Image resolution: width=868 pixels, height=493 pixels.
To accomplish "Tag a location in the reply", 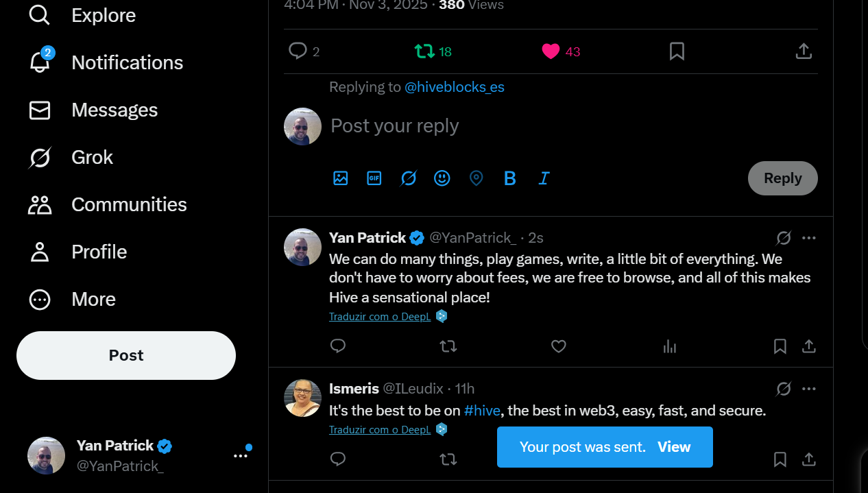I will (476, 178).
